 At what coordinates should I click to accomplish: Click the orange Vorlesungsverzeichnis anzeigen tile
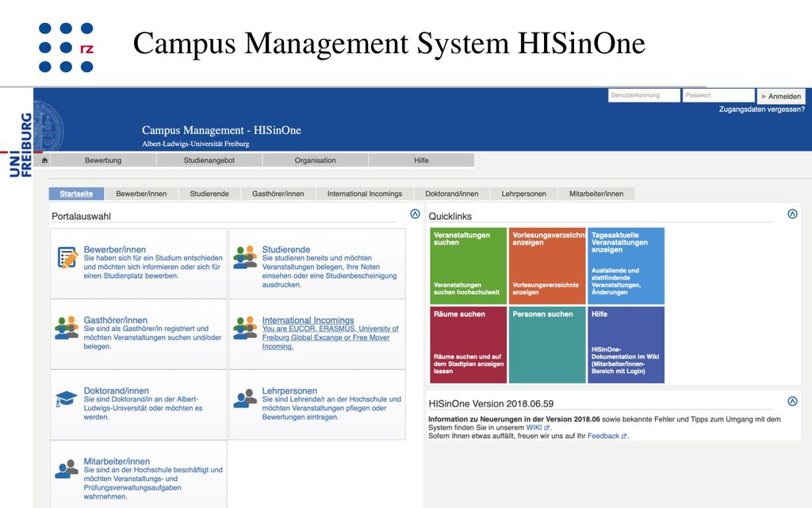pos(547,266)
